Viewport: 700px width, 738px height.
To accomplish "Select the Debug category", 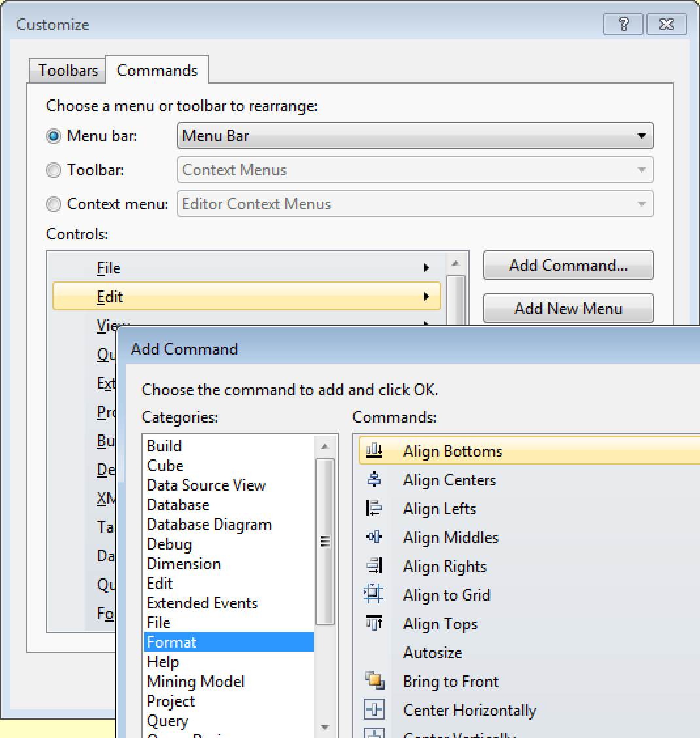I will point(229,544).
